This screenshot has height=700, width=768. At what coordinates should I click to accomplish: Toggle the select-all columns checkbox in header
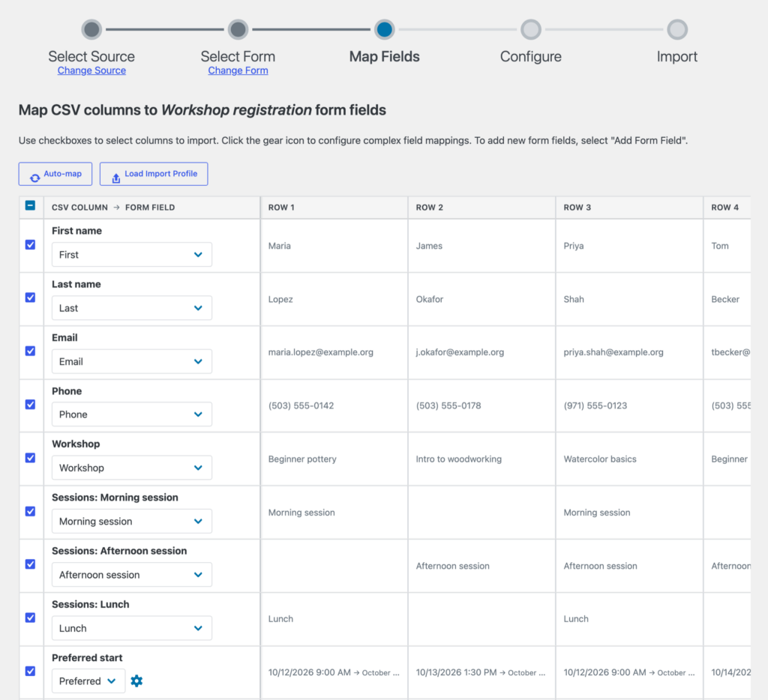point(30,205)
